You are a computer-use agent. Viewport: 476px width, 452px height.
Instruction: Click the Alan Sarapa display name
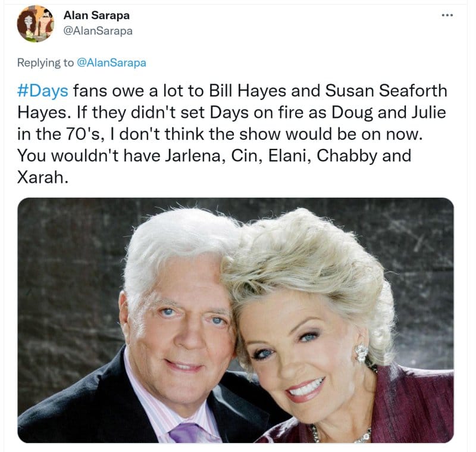tap(96, 15)
